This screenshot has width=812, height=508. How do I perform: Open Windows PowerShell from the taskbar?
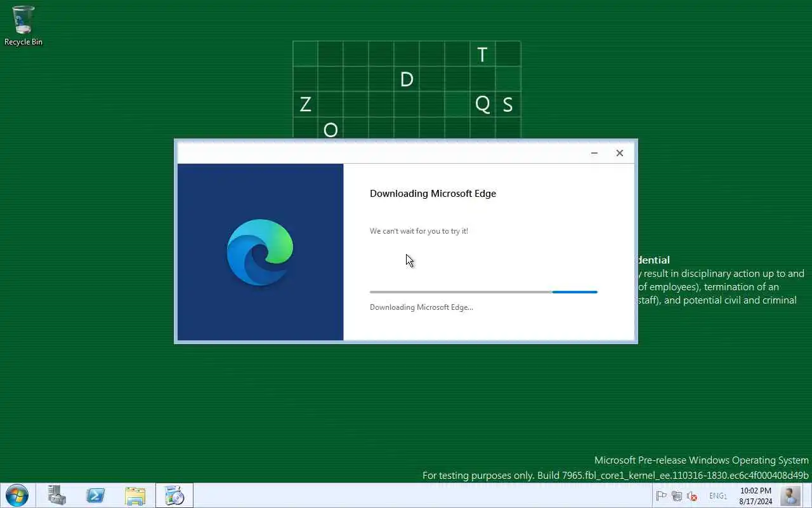point(96,495)
